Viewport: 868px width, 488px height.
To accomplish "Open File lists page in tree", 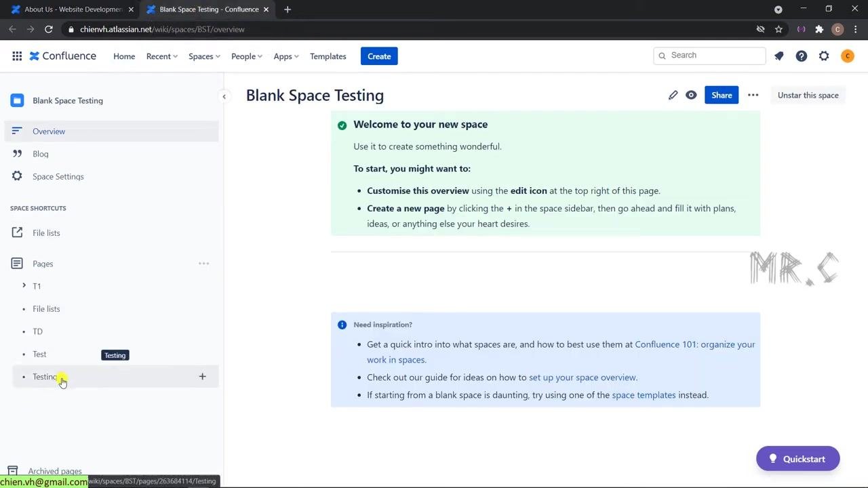I will click(46, 309).
